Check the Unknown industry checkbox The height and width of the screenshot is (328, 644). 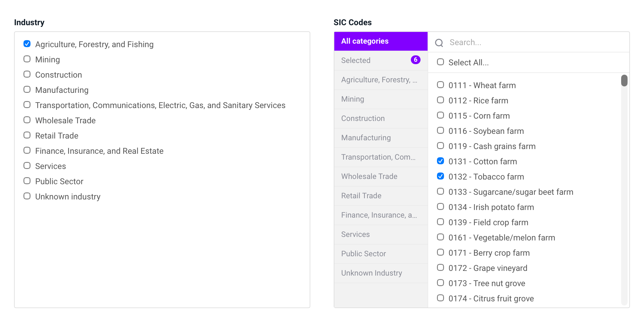pyautogui.click(x=27, y=196)
